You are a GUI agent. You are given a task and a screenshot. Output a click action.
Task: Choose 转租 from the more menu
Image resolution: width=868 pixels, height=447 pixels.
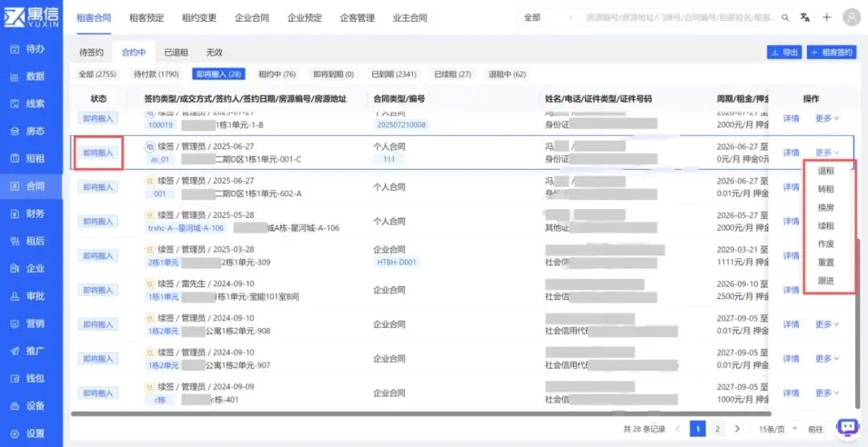[x=826, y=190]
